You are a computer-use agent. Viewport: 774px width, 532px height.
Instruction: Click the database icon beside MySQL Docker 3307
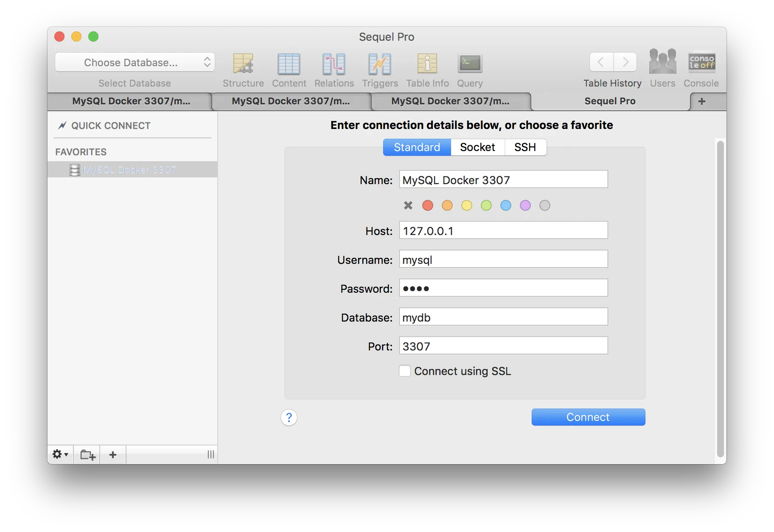(75, 170)
